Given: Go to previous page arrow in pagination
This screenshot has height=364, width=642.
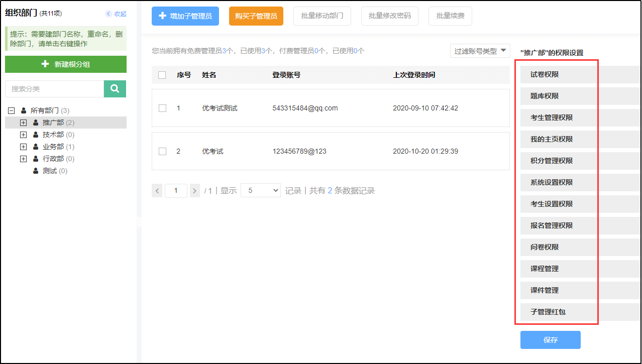Looking at the screenshot, I should [157, 191].
